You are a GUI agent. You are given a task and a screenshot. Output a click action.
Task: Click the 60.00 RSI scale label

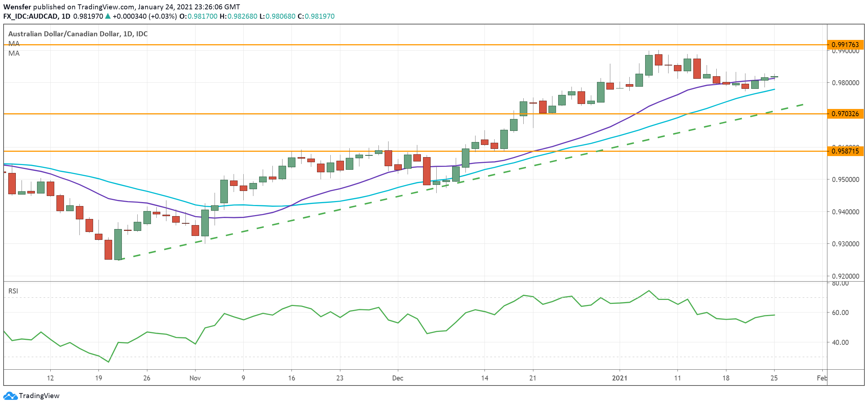[x=840, y=313]
